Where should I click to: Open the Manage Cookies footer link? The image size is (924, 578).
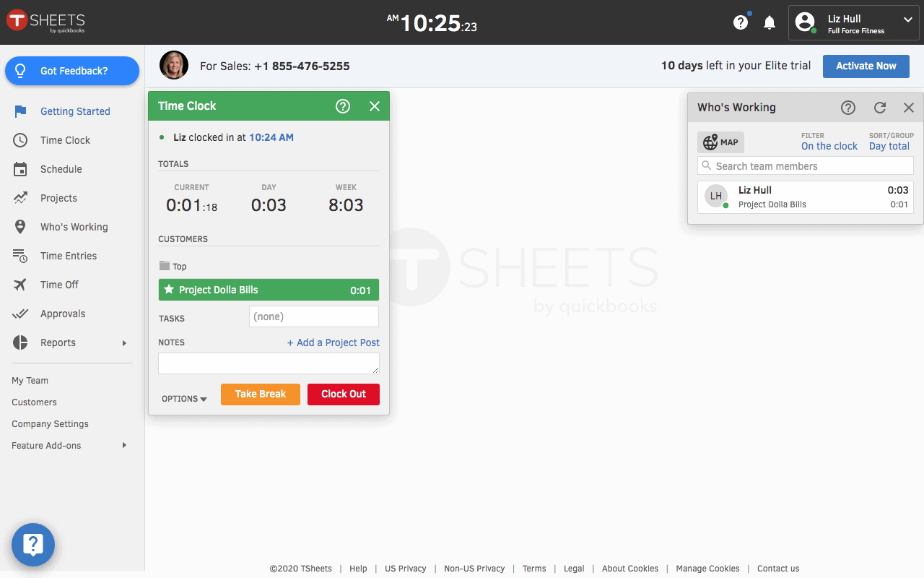point(707,569)
